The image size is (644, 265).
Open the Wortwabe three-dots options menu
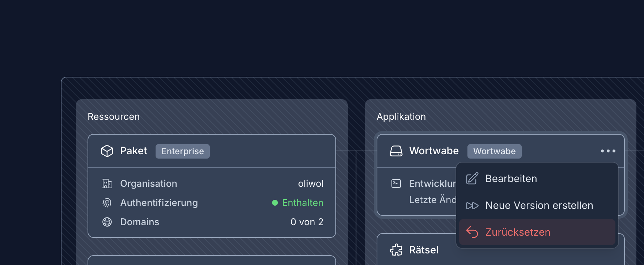point(608,151)
